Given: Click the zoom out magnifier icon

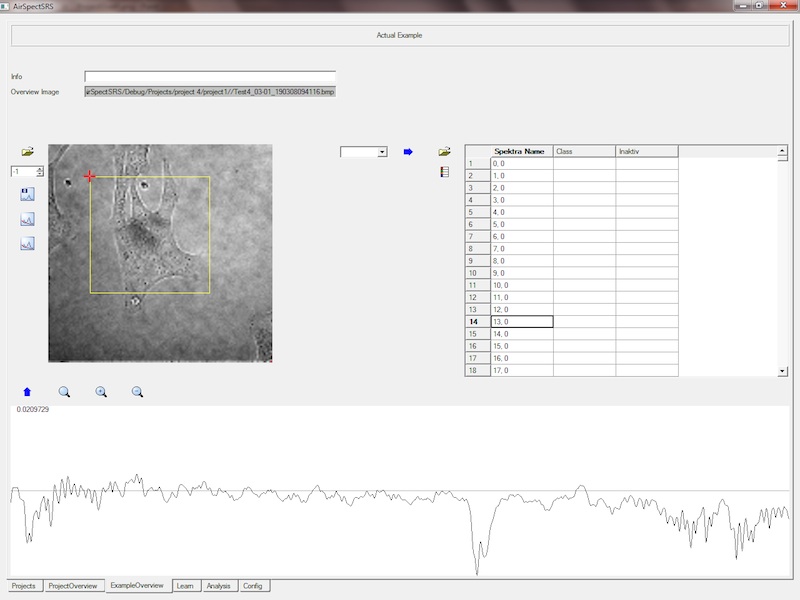Looking at the screenshot, I should [x=138, y=392].
